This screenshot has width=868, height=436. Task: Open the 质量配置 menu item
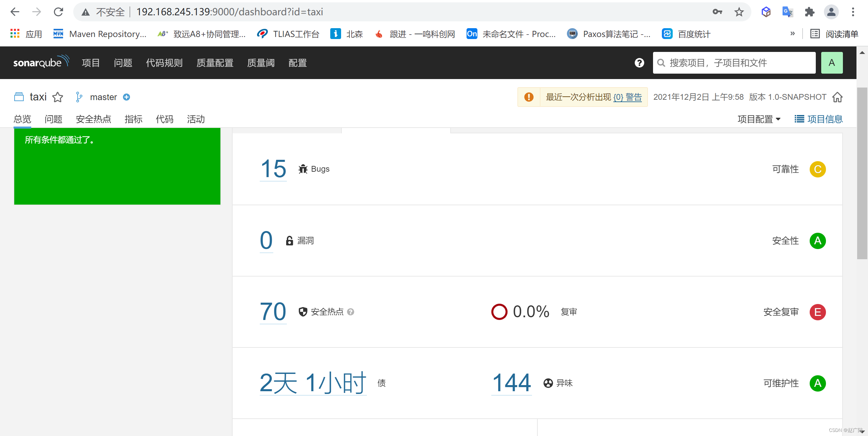(x=215, y=63)
